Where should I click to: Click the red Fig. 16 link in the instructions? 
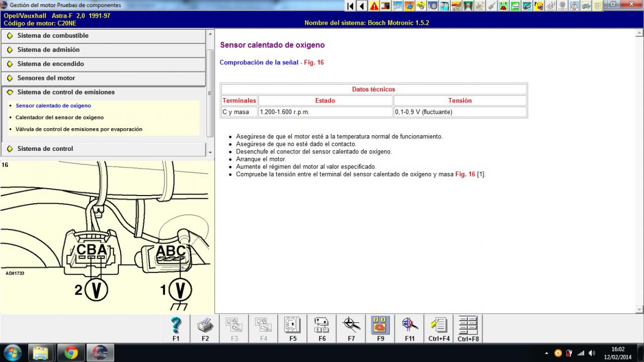(x=465, y=174)
